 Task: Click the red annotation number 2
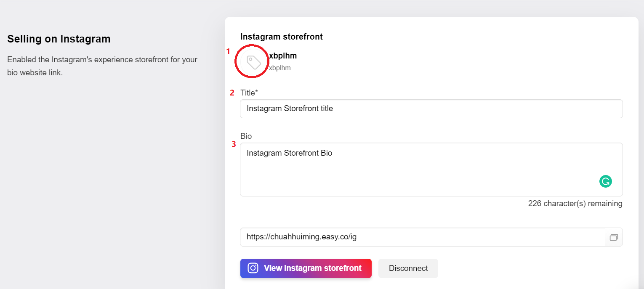coord(232,93)
